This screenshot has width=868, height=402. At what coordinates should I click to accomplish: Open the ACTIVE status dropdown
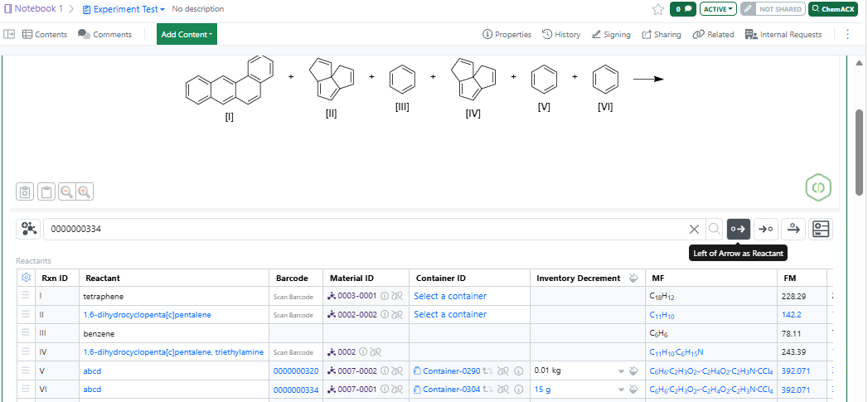tap(718, 9)
